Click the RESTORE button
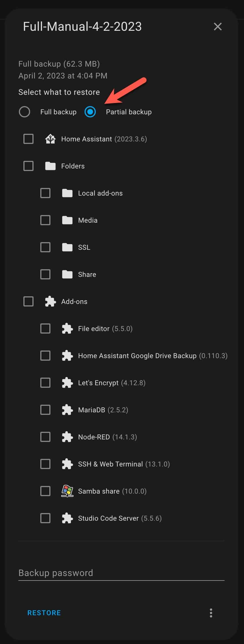Screen dimensions: 244x644 coord(44,613)
